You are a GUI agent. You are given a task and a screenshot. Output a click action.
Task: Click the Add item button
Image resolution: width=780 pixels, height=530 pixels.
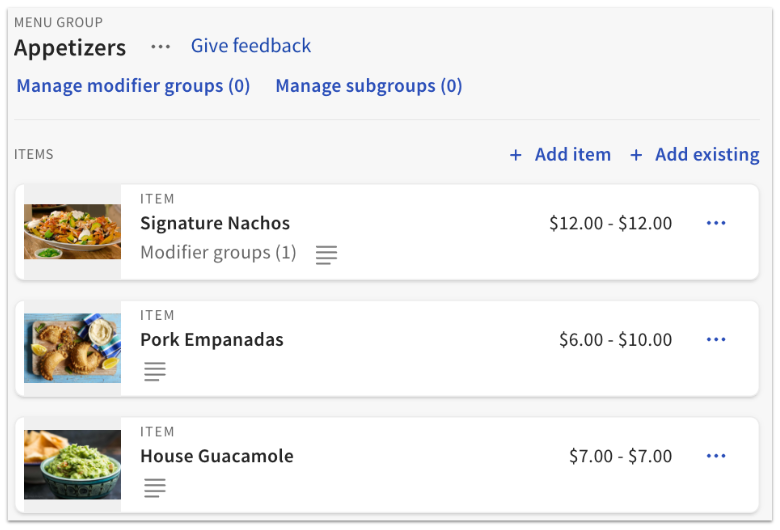coord(572,155)
